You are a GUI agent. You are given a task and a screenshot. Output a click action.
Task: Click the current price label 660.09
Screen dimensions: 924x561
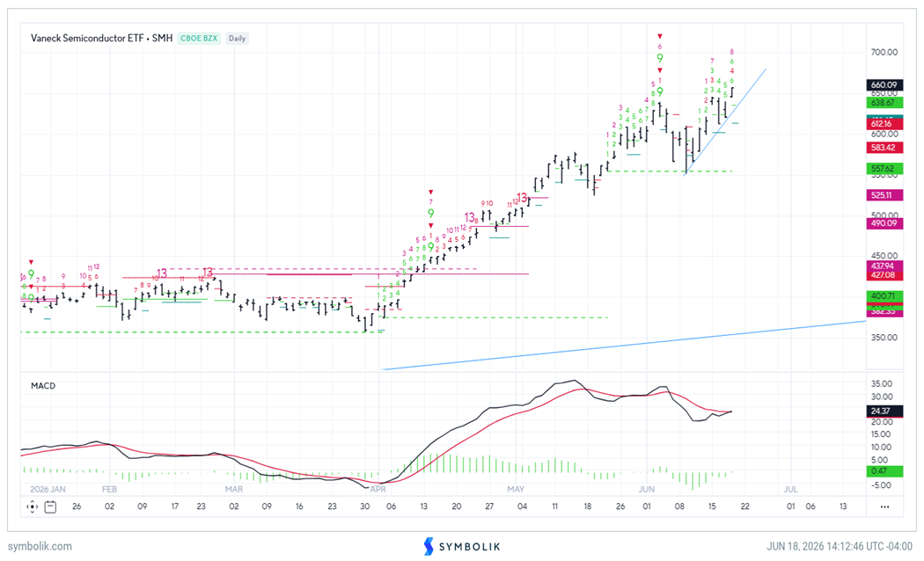pos(884,84)
